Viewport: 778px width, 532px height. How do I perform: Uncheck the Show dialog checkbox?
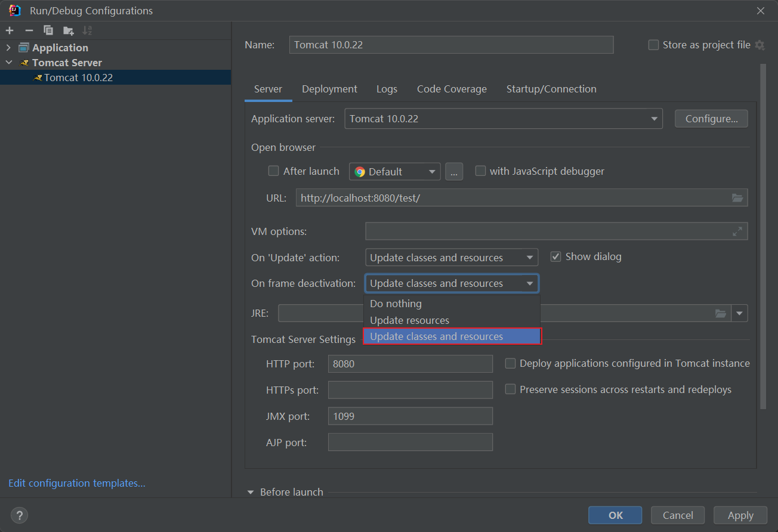point(555,256)
